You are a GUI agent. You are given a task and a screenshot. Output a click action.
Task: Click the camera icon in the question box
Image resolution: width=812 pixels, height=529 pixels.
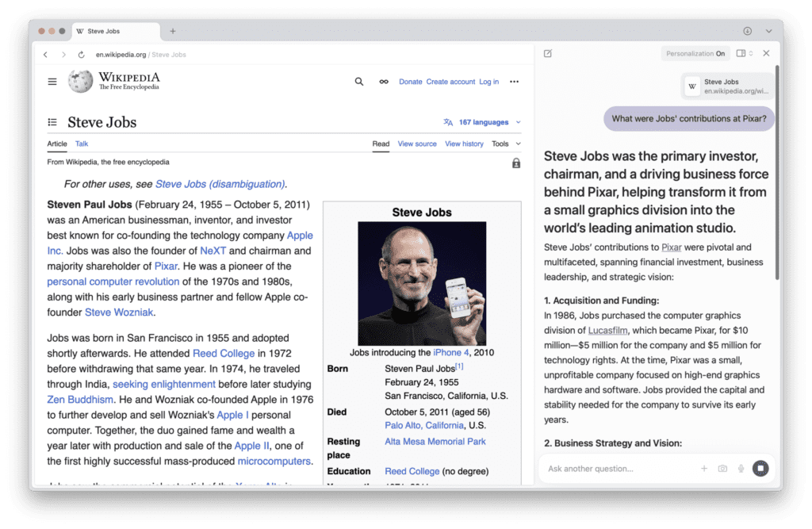[722, 469]
